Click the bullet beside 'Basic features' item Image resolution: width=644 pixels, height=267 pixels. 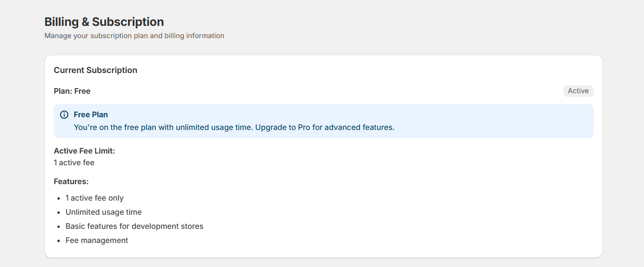pyautogui.click(x=58, y=227)
